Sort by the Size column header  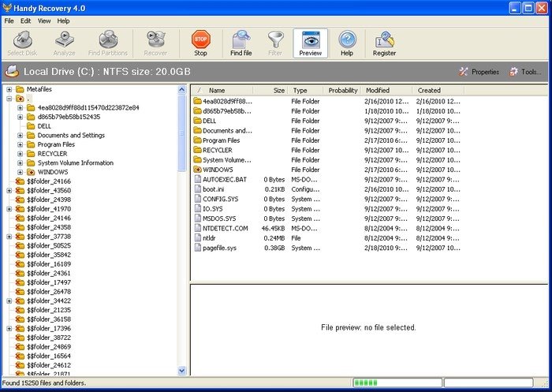coord(270,91)
